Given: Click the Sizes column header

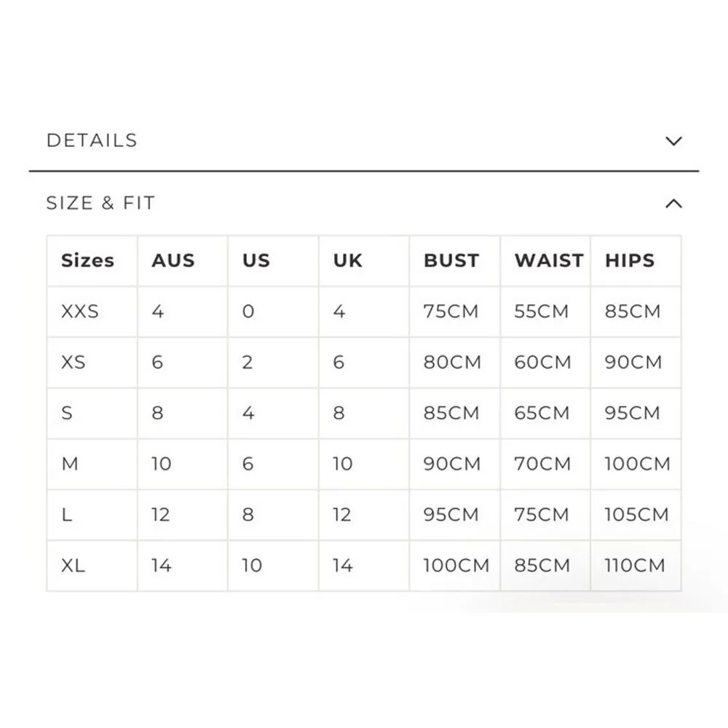Looking at the screenshot, I should [87, 260].
